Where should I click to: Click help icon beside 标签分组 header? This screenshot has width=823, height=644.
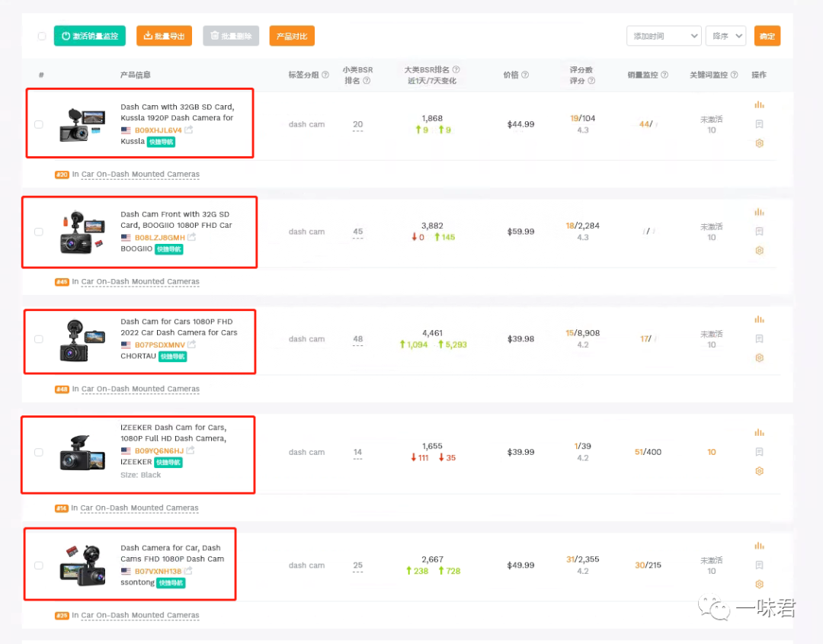pos(325,75)
